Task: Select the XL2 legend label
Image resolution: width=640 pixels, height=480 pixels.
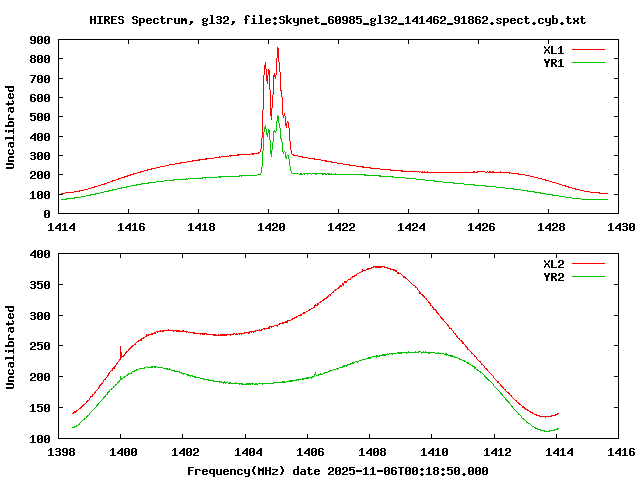Action: pos(555,264)
